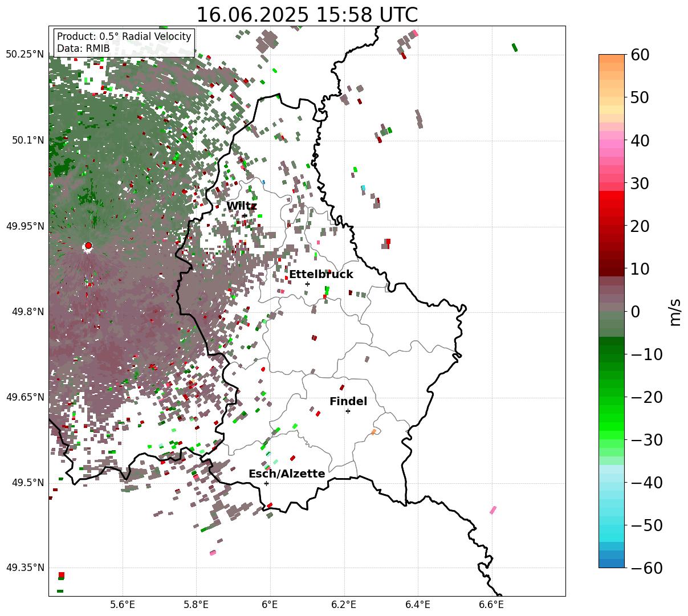Screen dimensions: 688x616
Task: Click the Esch/Alzette city label
Action: (x=287, y=474)
